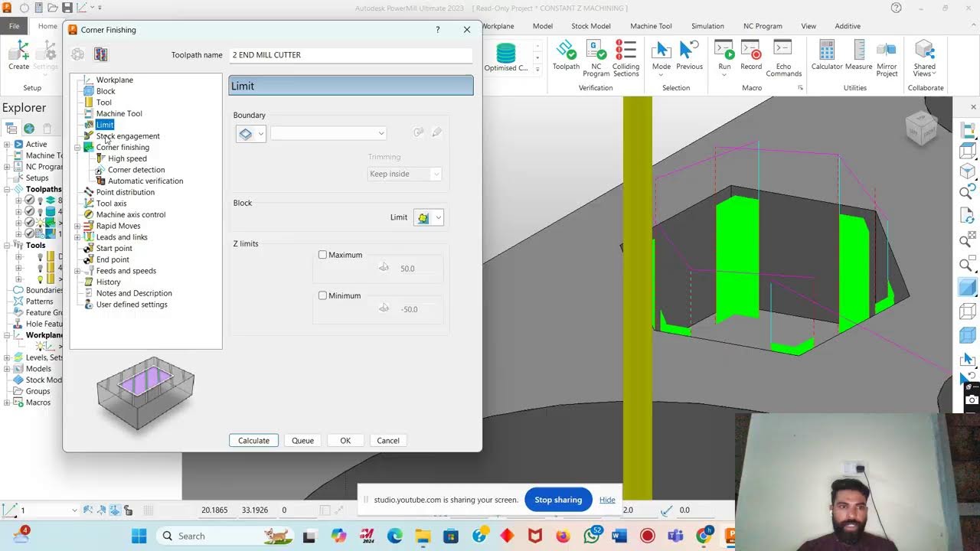Open the Stock Model ribbon tab
This screenshot has height=551, width=980.
click(x=591, y=26)
